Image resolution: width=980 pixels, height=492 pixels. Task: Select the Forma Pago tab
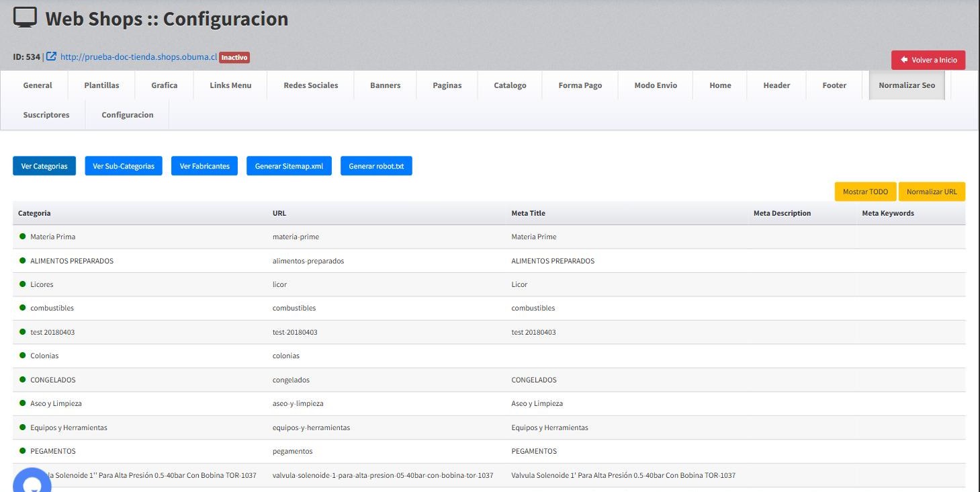tap(580, 85)
